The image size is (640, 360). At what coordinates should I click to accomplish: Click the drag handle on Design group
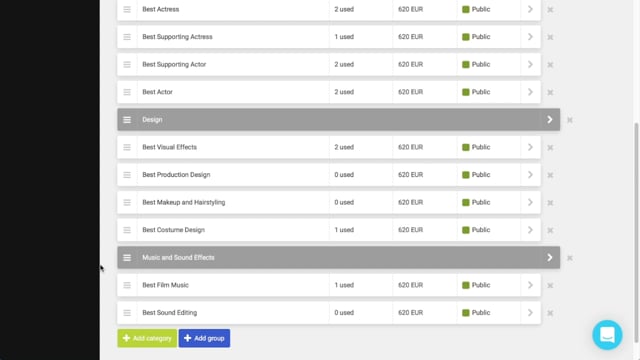(127, 120)
